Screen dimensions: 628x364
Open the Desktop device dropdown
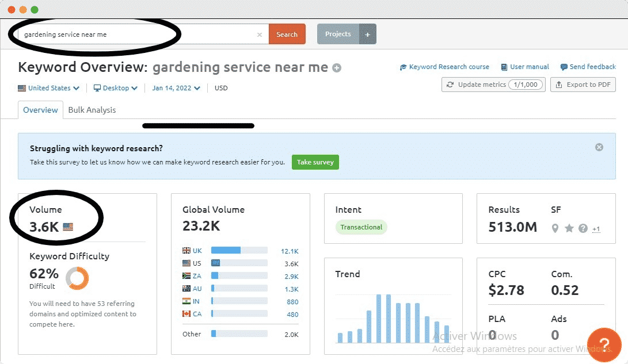115,88
